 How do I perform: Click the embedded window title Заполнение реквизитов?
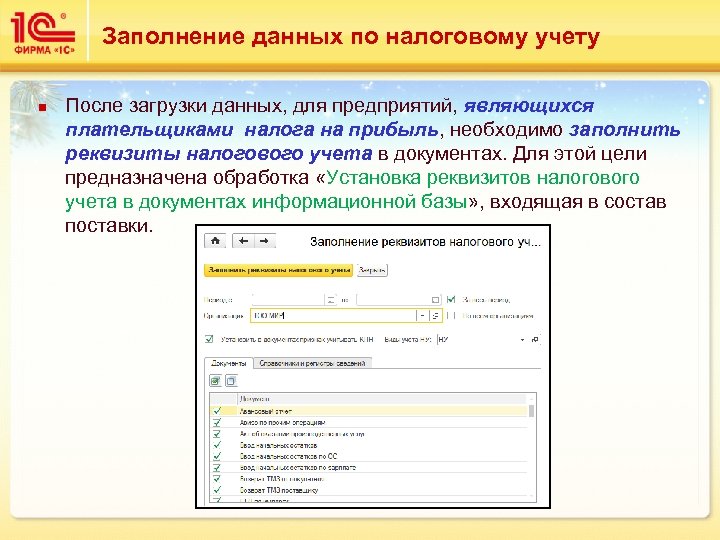click(x=425, y=242)
